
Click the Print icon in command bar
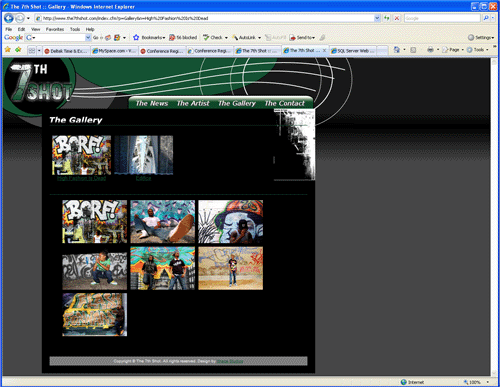[x=430, y=50]
